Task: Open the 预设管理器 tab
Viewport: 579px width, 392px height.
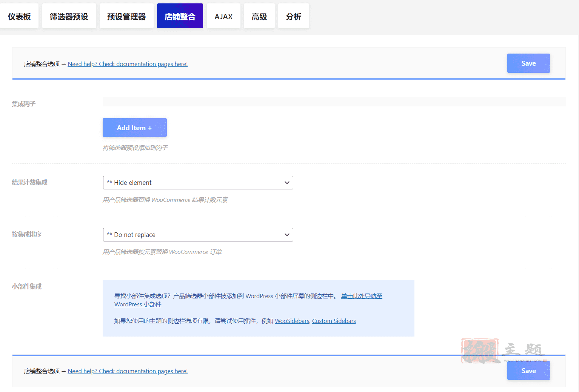Action: click(126, 16)
